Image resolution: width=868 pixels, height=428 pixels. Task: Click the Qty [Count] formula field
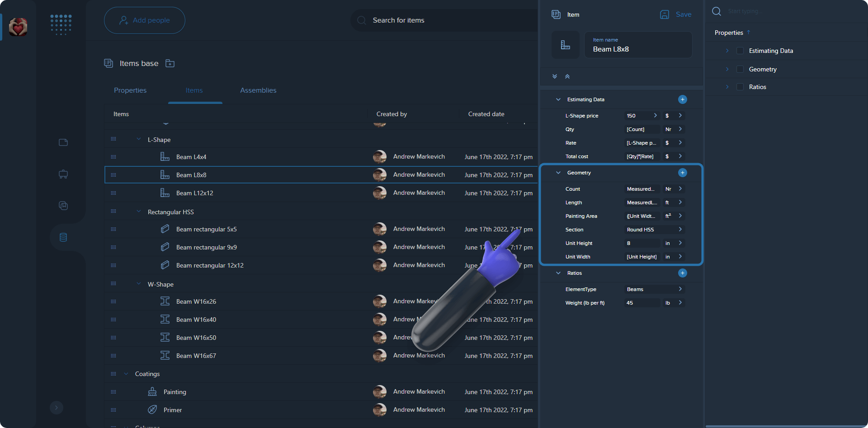click(642, 129)
